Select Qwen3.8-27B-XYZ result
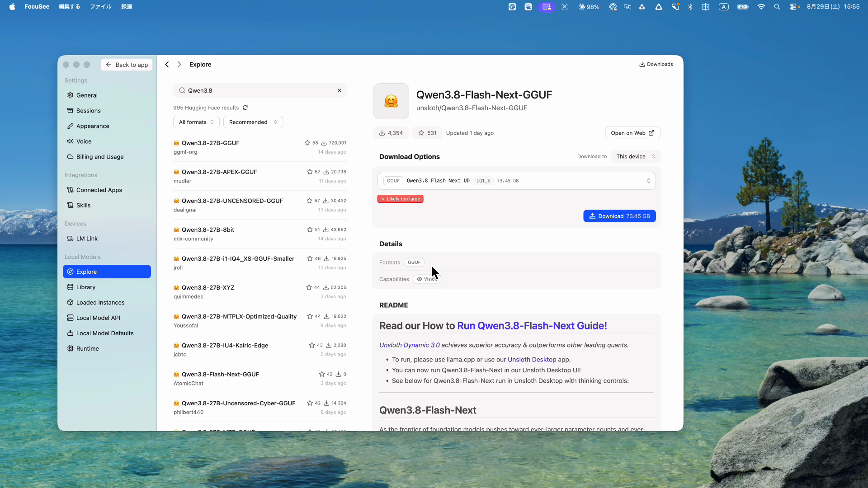Screen dimensions: 868x488 [260, 292]
